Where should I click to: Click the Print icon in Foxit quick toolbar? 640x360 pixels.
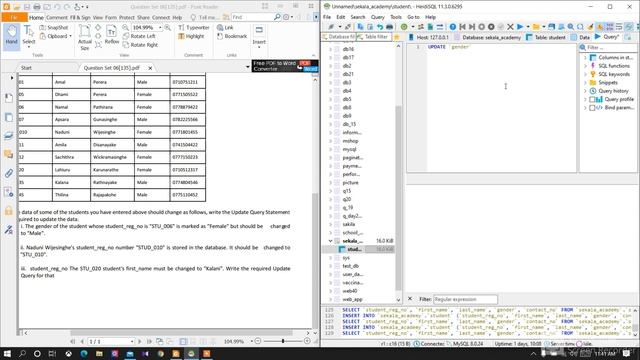tap(37, 7)
